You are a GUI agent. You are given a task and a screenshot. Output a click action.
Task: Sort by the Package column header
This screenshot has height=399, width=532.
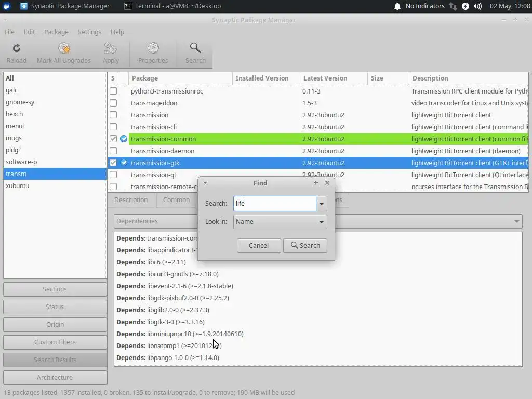180,78
